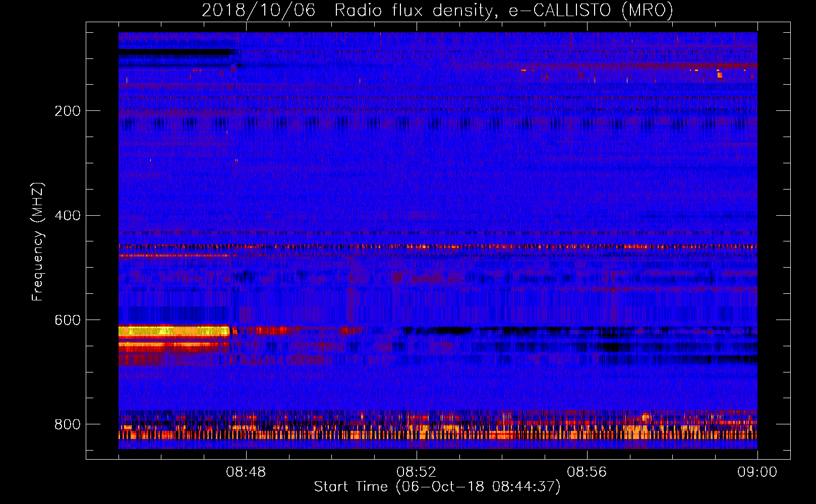Screen dimensions: 816x504
Task: Click the "Start Time (06-Oct-18 08:44:37)" label
Action: click(437, 486)
